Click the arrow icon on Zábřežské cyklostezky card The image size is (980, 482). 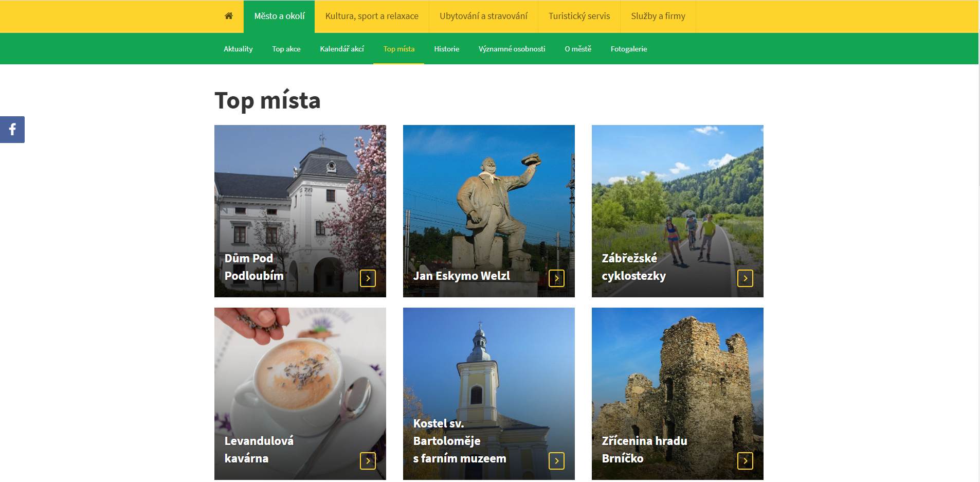pos(745,278)
